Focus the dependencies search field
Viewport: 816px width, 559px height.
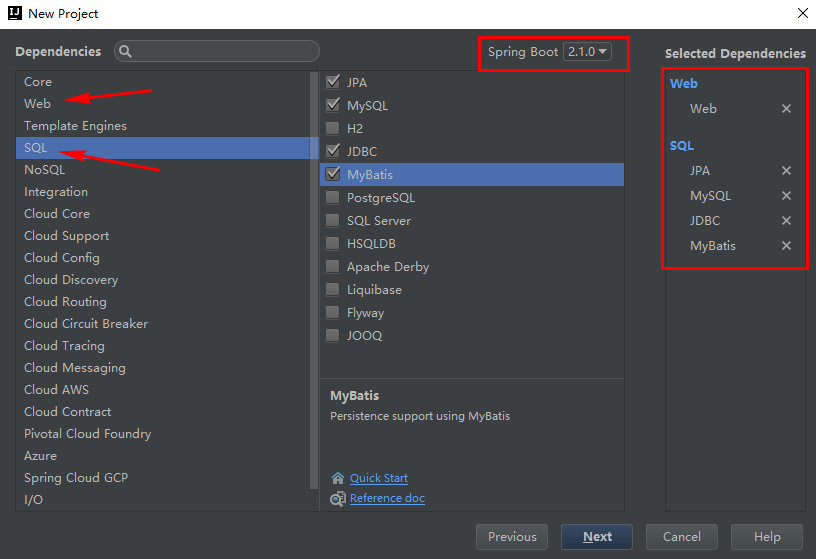(x=217, y=51)
